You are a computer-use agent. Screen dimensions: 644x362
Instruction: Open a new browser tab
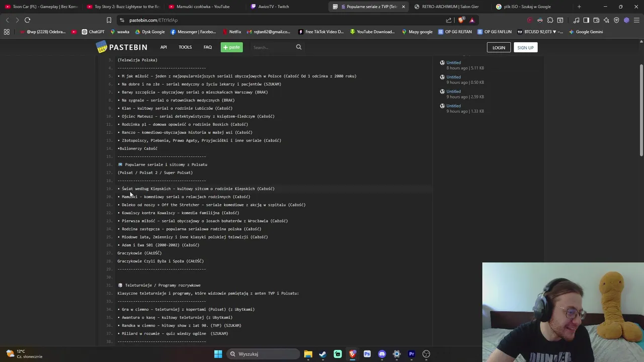[x=579, y=7]
